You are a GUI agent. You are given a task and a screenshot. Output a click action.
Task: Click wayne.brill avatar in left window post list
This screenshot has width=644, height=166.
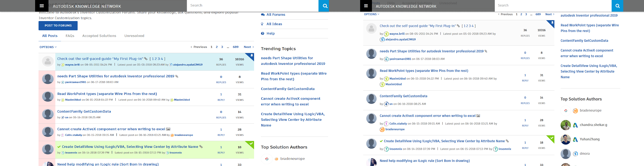tap(48, 61)
